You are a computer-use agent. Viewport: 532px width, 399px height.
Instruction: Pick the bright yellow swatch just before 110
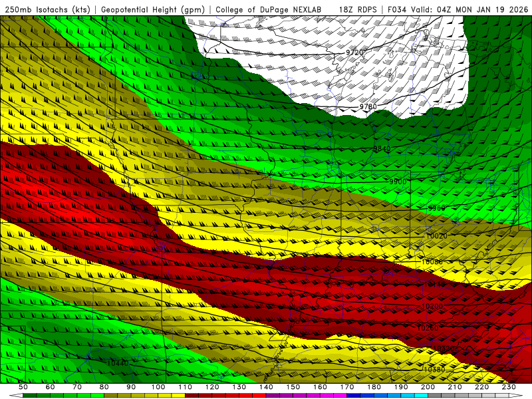[178, 395]
